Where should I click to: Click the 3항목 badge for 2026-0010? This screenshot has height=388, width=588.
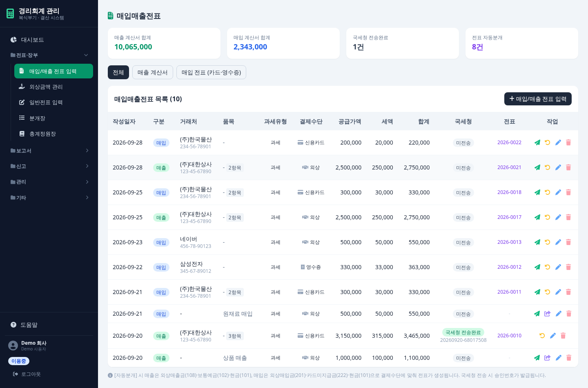tap(235, 336)
